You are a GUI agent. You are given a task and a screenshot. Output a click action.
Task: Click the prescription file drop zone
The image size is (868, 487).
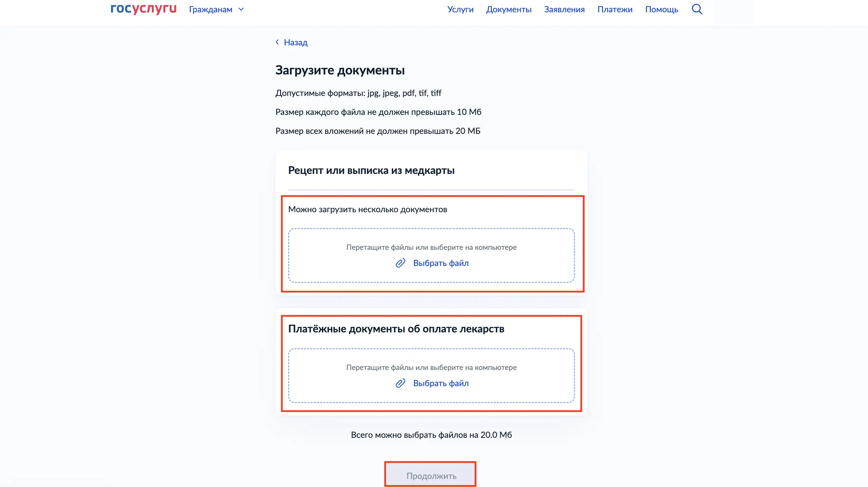pos(431,255)
